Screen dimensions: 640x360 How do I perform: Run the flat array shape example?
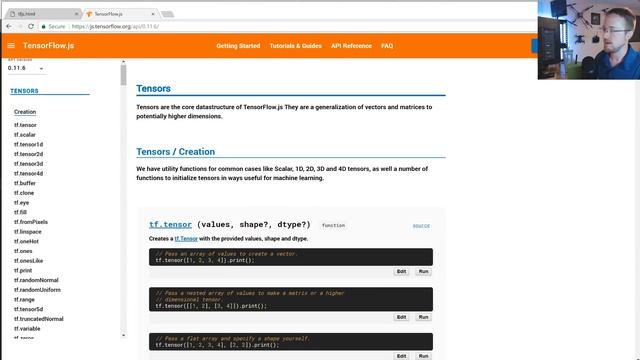423,356
